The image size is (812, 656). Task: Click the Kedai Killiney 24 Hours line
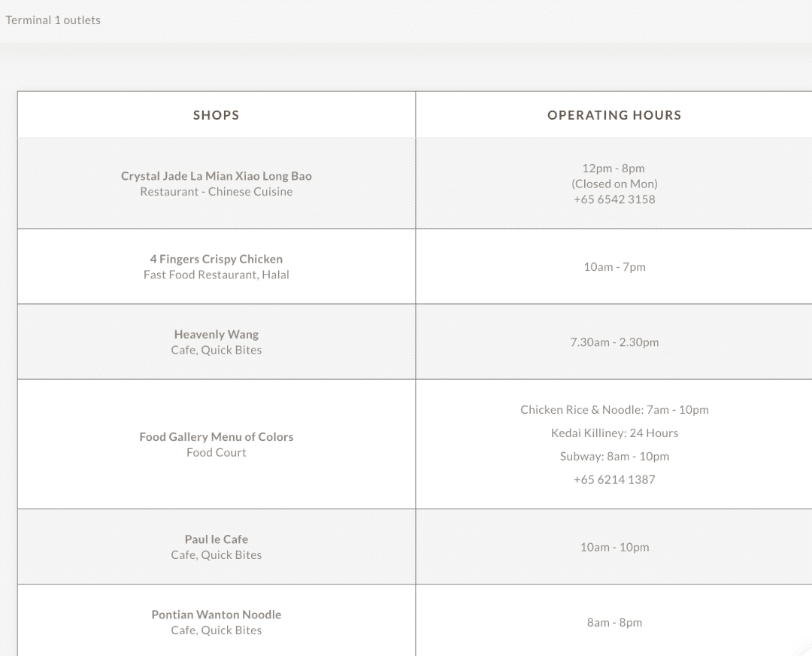point(614,433)
